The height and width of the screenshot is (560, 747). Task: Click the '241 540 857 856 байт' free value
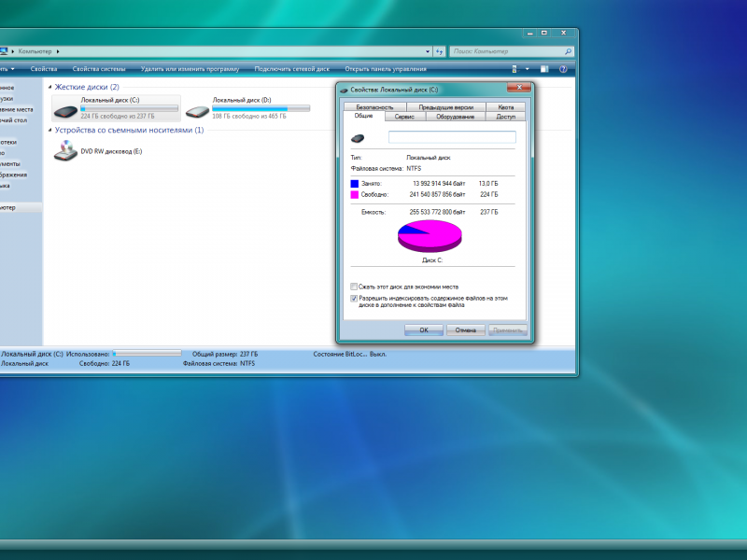[x=437, y=195]
